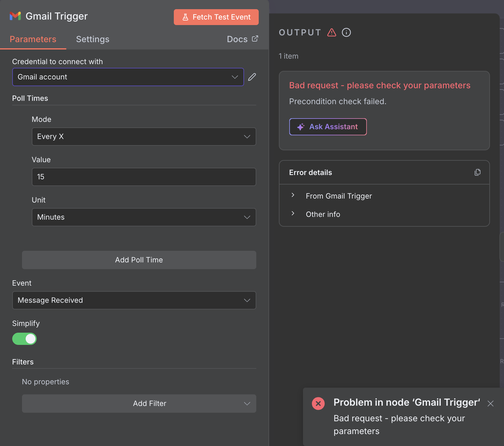Open the Gmail account credential dropdown
Image resolution: width=504 pixels, height=446 pixels.
128,77
